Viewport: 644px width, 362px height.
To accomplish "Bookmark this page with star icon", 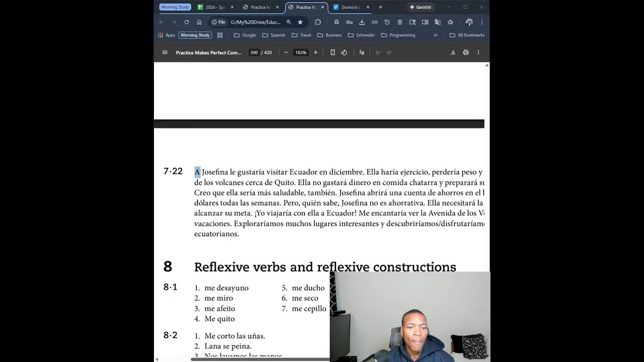I will pyautogui.click(x=300, y=22).
